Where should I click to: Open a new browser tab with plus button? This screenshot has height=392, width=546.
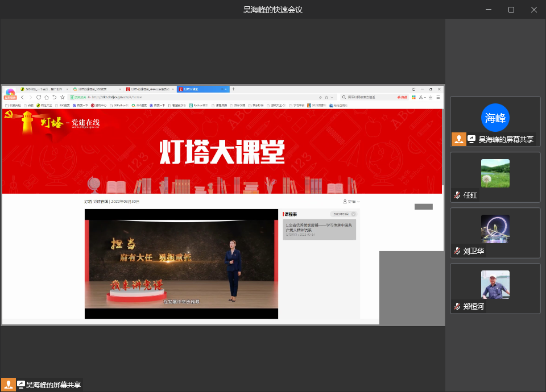[x=233, y=89]
